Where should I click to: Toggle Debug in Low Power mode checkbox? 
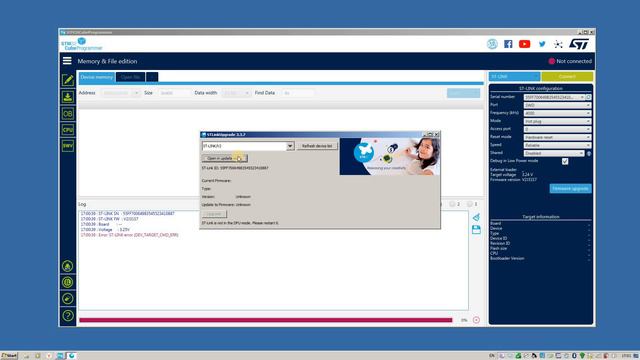565,161
